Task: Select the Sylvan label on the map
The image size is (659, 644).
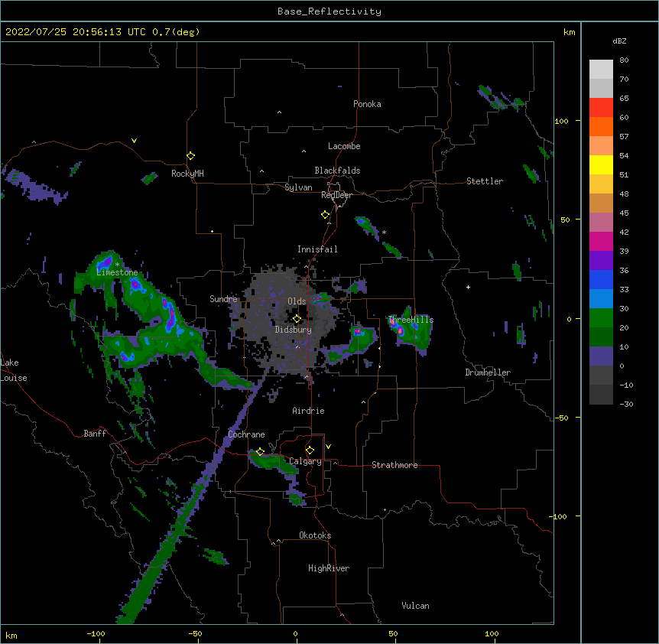Action: (x=298, y=187)
